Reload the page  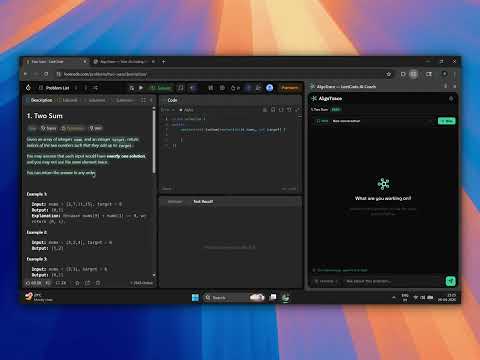(46, 74)
